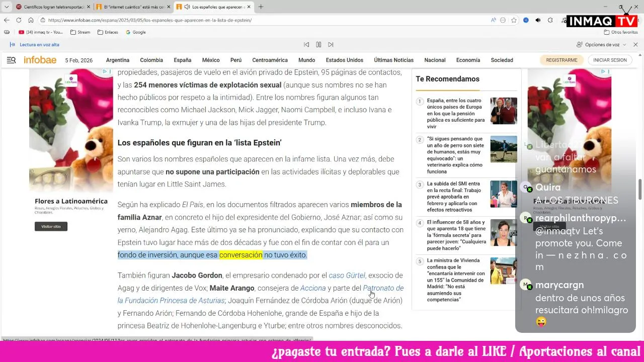644x362 pixels.
Task: Open the Acciona link
Action: point(313,288)
